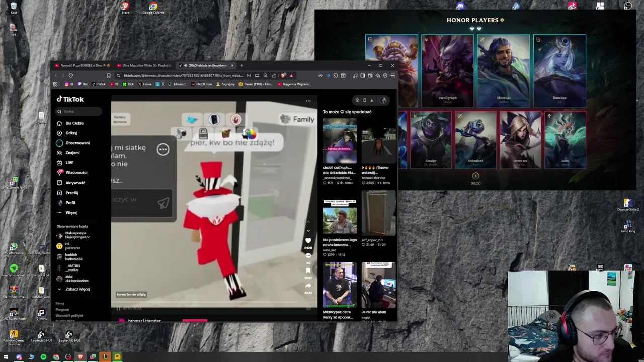Switch to 'Ultra Masculine White Girl Playlist' tab

[x=143, y=65]
